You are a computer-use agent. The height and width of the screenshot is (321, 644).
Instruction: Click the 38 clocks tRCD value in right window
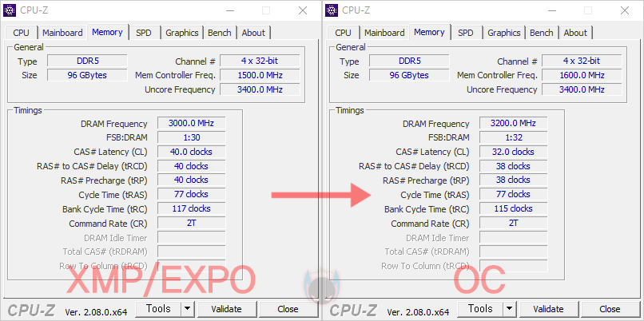click(514, 166)
